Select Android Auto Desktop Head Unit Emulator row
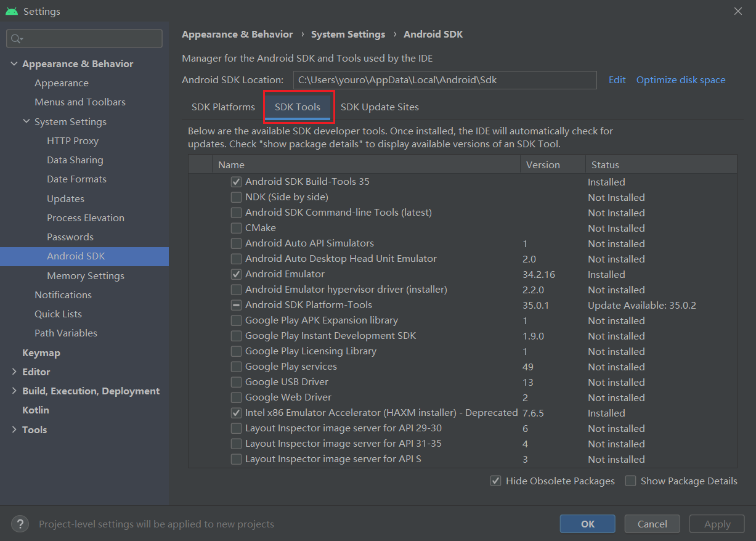The width and height of the screenshot is (756, 541). (462, 259)
